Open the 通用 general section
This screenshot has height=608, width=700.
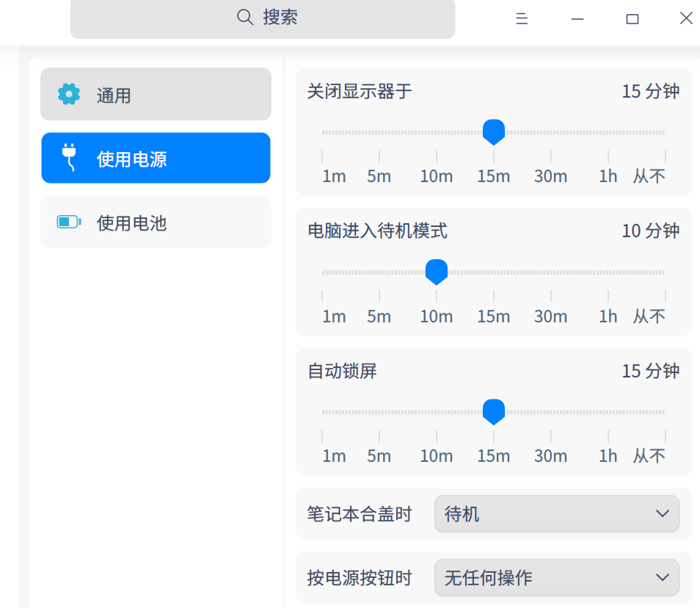(x=156, y=94)
